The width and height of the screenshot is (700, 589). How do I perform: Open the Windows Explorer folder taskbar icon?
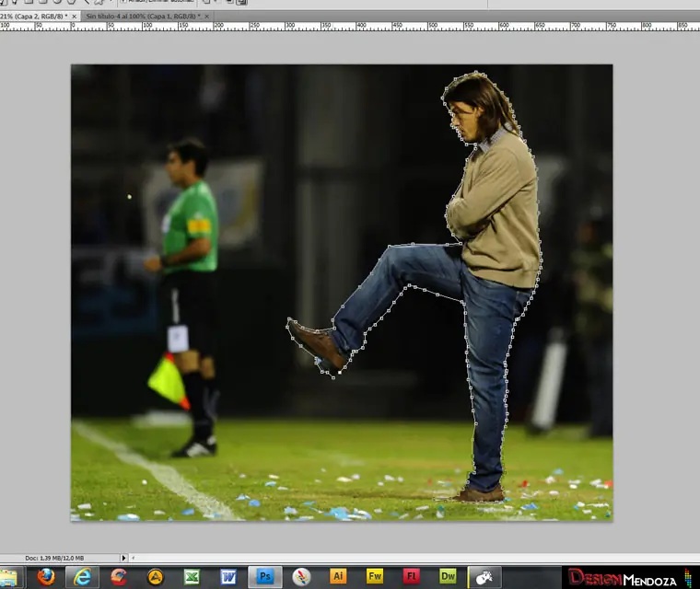point(9,577)
